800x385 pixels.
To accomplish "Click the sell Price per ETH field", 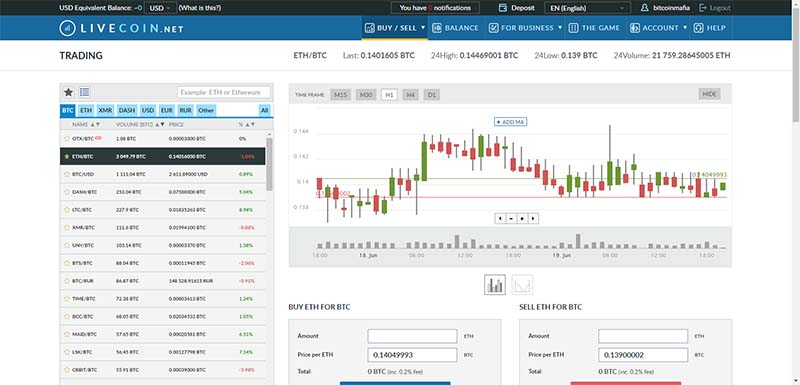I will click(x=643, y=355).
